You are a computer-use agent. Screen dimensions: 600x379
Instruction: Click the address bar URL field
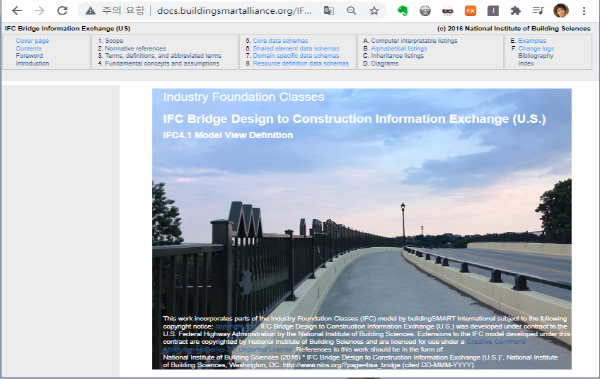tap(234, 11)
